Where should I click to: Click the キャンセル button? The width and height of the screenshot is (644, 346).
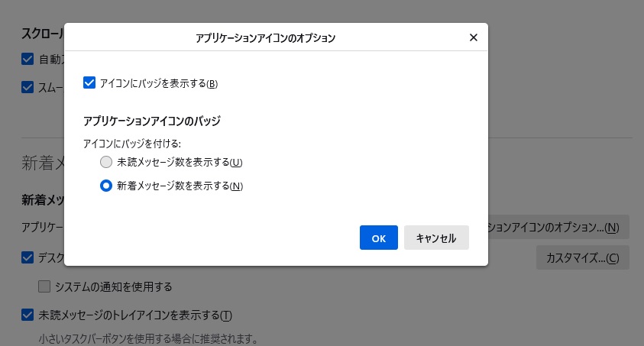(435, 238)
